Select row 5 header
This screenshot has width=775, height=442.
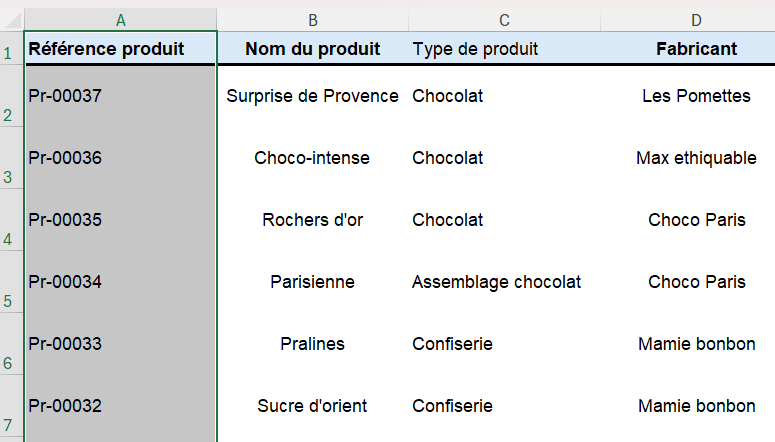pyautogui.click(x=11, y=284)
